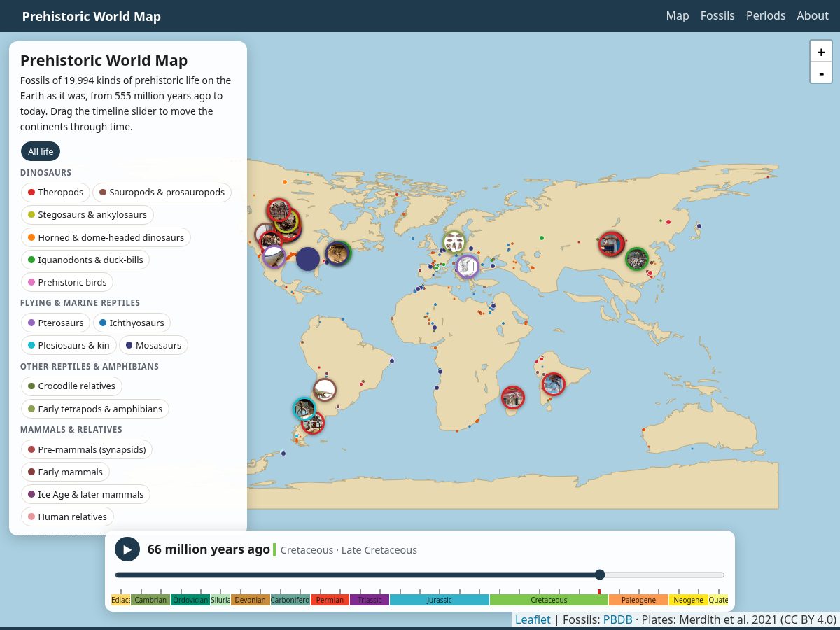Viewport: 840px width, 630px height.
Task: Jump to the Ordovician period band
Action: (190, 600)
